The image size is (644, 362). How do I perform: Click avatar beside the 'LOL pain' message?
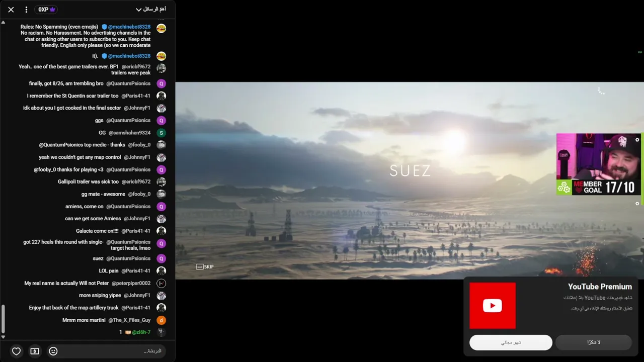point(161,270)
